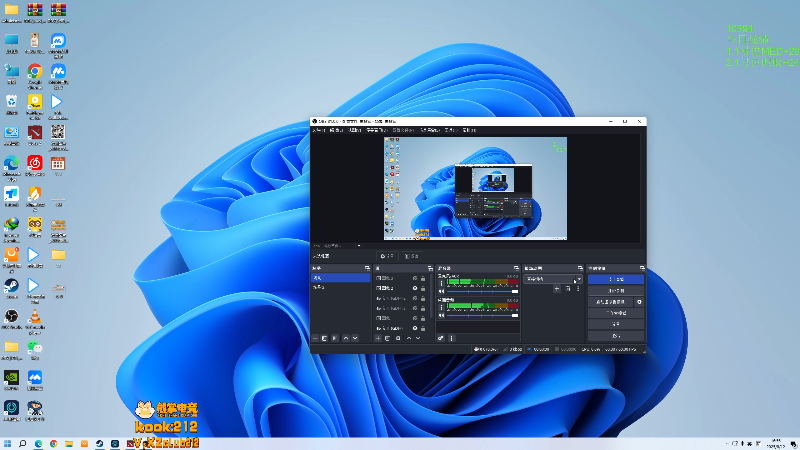Click the Exit button in Controls dock
Screen dimensions: 800x450
(x=616, y=336)
